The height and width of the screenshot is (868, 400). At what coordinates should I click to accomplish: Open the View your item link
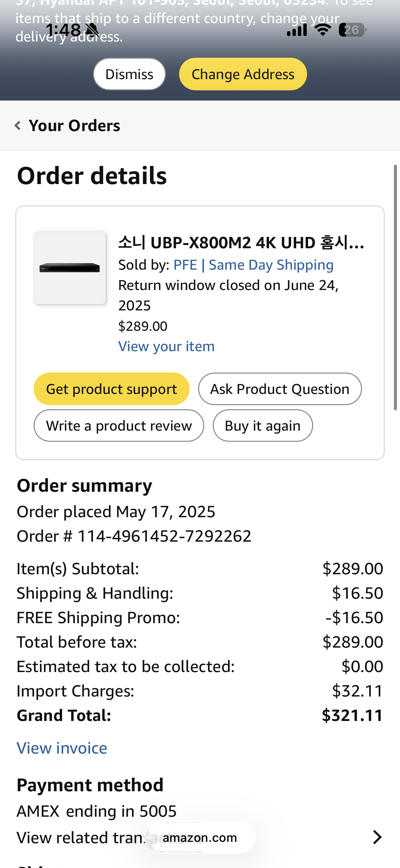pos(166,346)
